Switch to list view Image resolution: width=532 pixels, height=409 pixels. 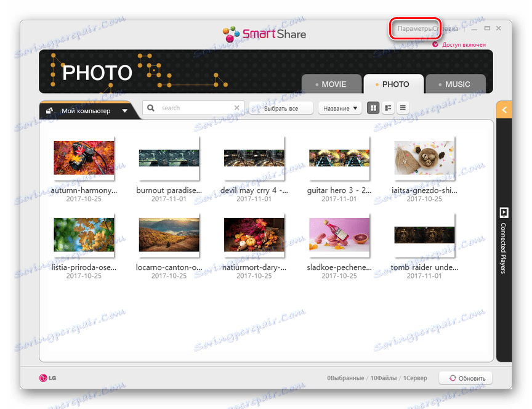(x=403, y=108)
